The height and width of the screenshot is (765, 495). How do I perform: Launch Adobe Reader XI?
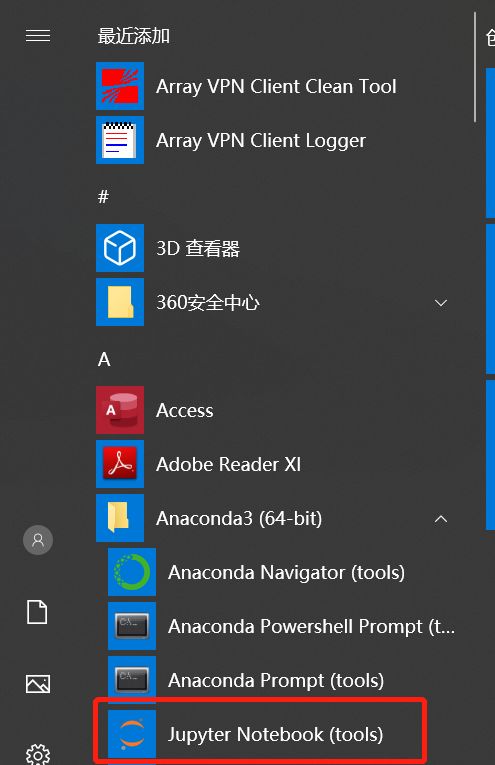pyautogui.click(x=228, y=464)
